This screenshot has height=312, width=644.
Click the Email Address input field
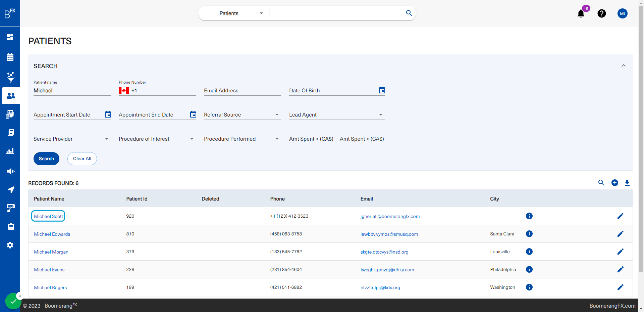coord(242,91)
